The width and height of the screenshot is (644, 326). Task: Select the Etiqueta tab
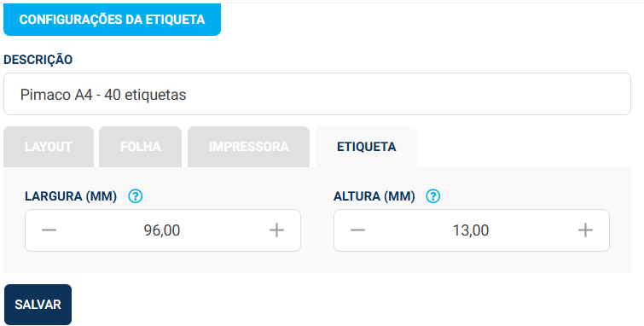tap(367, 147)
